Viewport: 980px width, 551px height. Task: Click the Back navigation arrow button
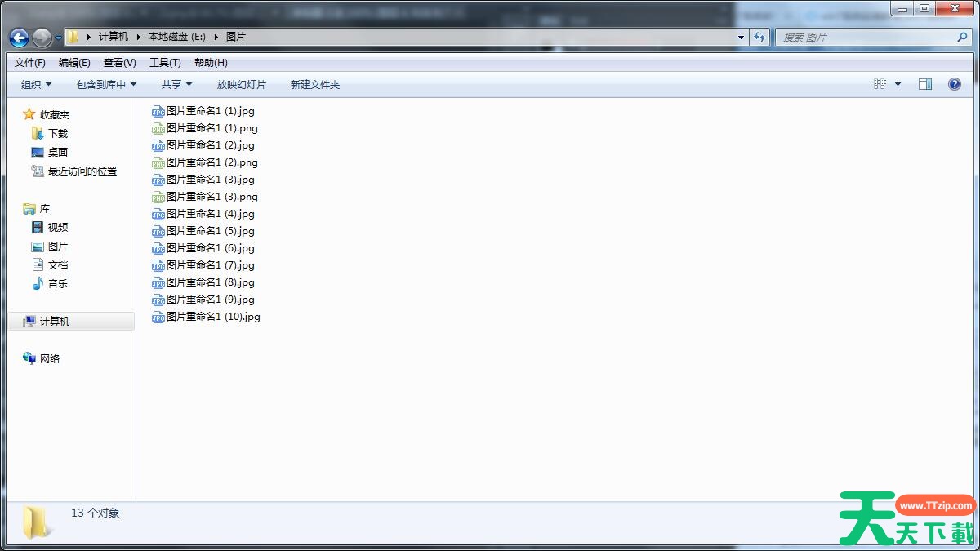point(20,38)
